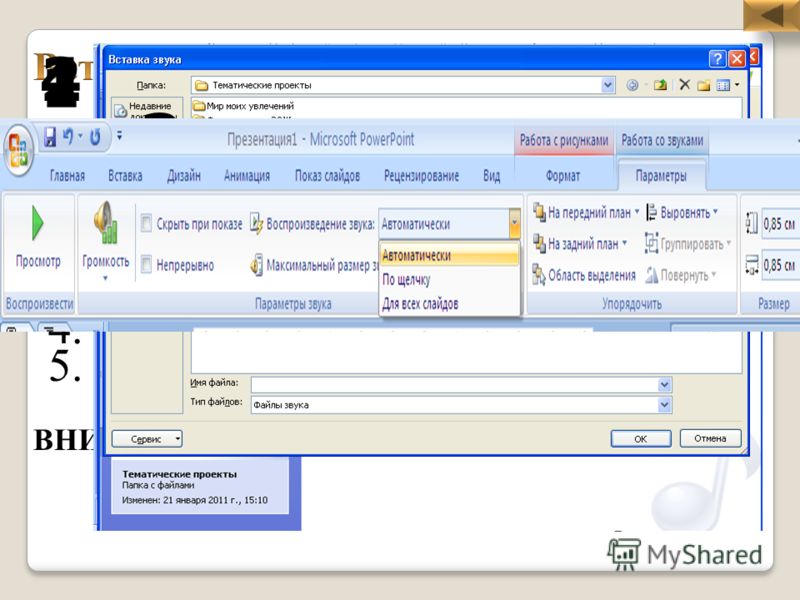Click На задний план icon

(539, 243)
